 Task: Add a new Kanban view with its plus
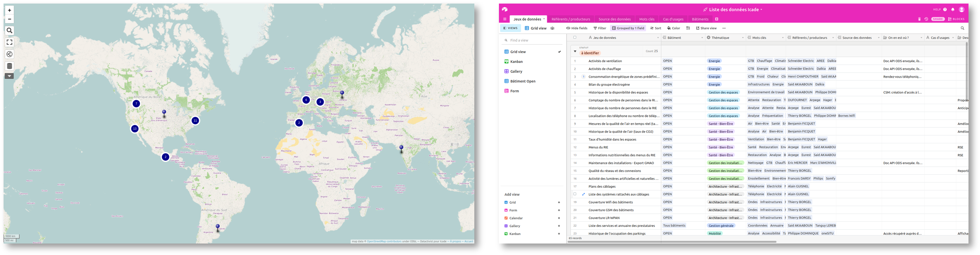pyautogui.click(x=559, y=234)
